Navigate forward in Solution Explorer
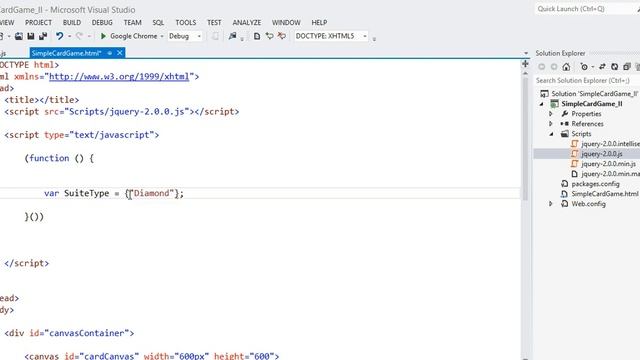The height and width of the screenshot is (360, 640). (x=554, y=67)
